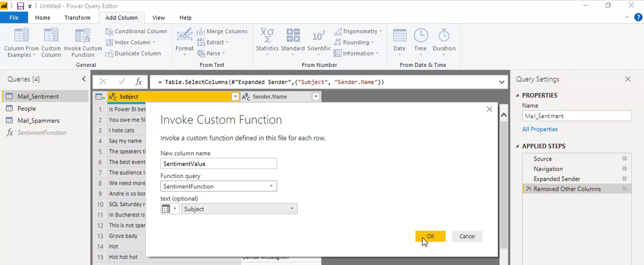644x265 pixels.
Task: Open Sender.Name column filter dropdown
Action: [316, 97]
